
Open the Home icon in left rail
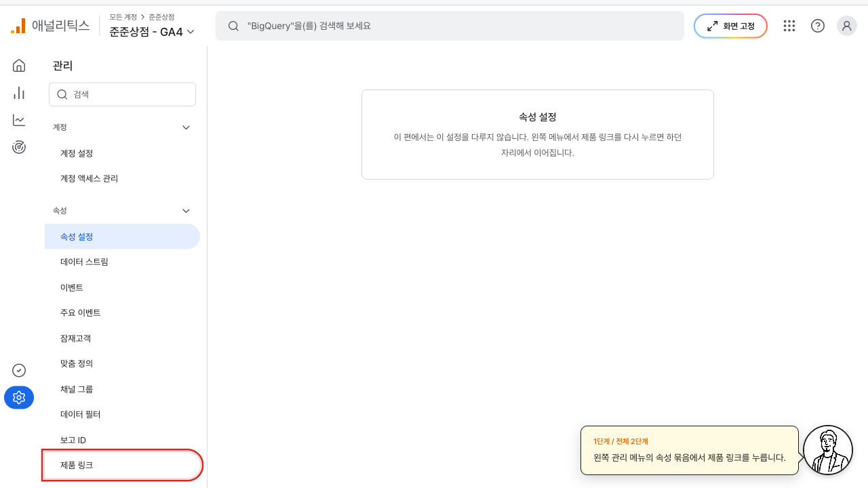(19, 65)
